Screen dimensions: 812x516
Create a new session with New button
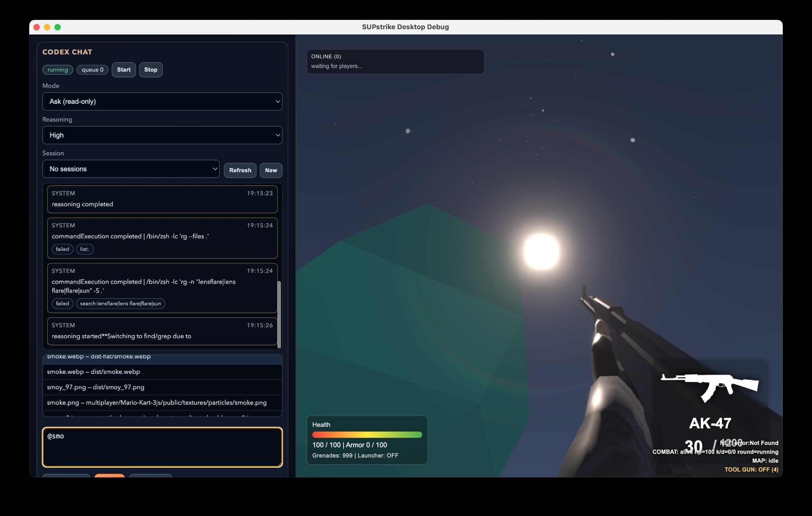click(x=271, y=171)
